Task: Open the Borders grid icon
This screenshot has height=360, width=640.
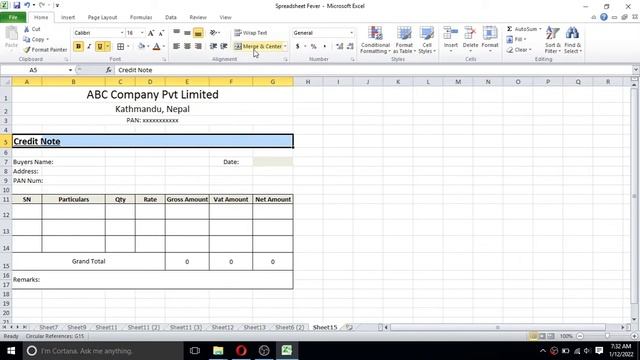Action: pyautogui.click(x=120, y=47)
